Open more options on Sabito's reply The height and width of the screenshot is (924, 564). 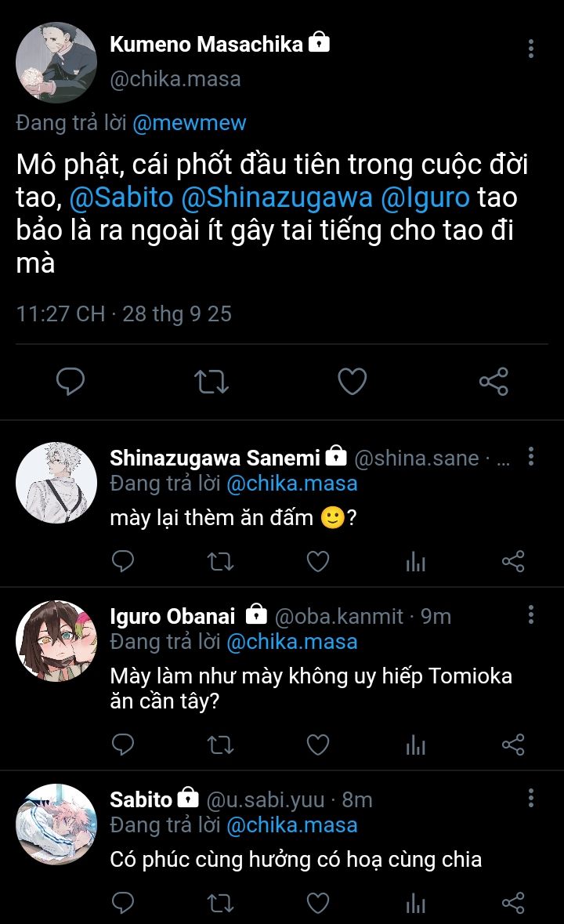click(531, 799)
